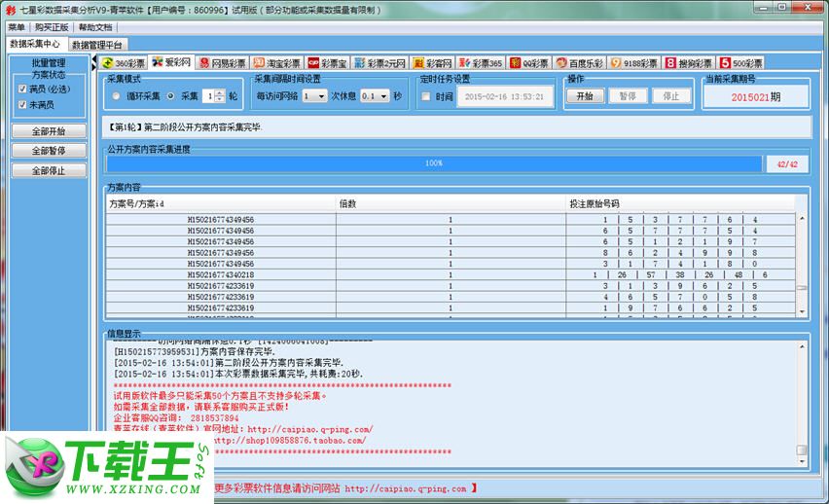829x504 pixels.
Task: Uncheck the 未满员 checkbox
Action: tap(22, 104)
